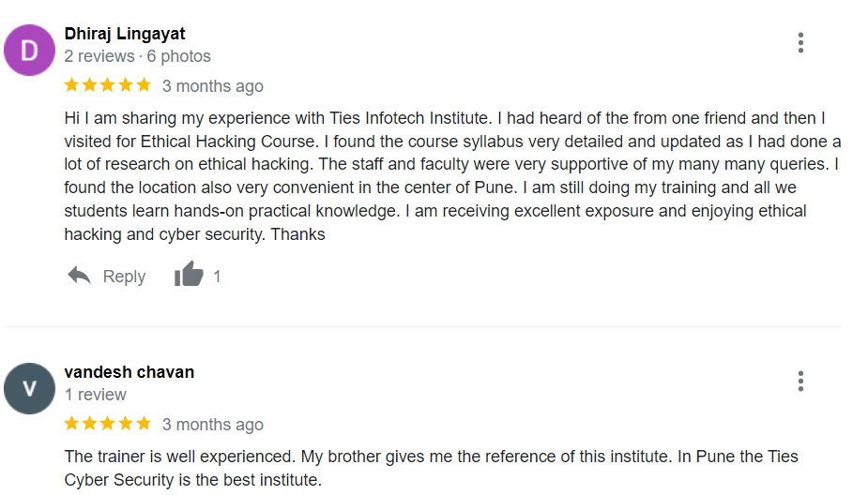Click the first star of Dhiraj's rating
Screen dimensions: 868x495
72,85
